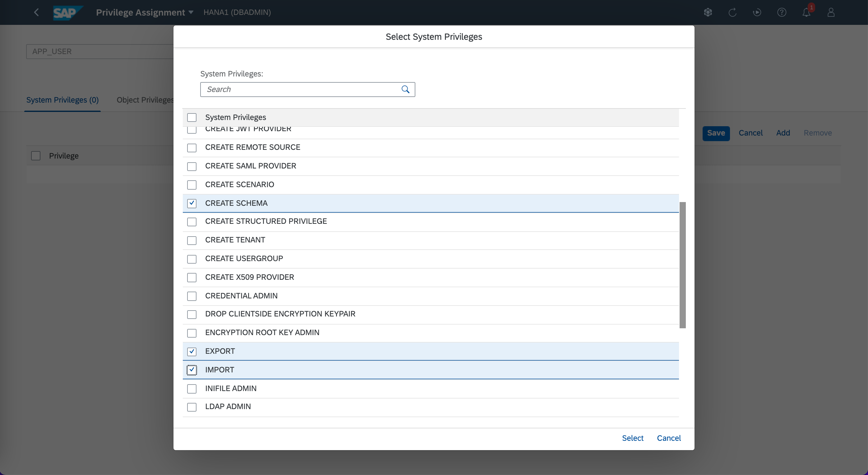Uncheck the EXPORT privilege checkbox
Viewport: 868px width, 475px height.
192,351
